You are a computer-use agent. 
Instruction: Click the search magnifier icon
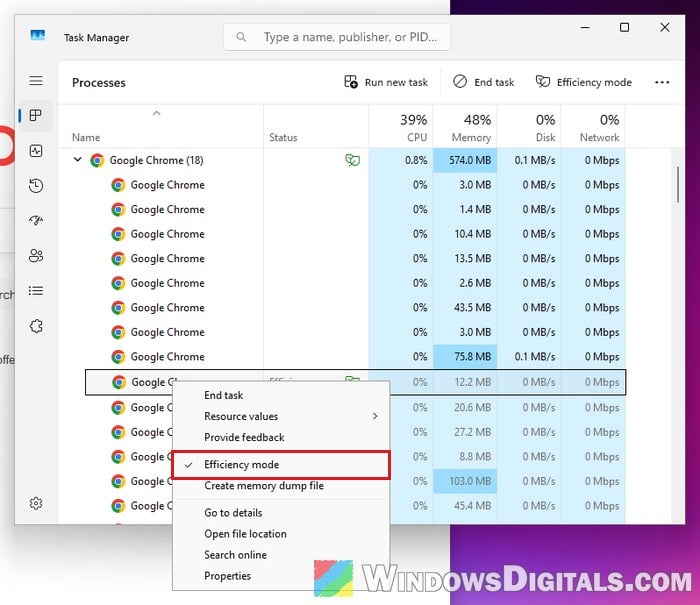coord(241,37)
